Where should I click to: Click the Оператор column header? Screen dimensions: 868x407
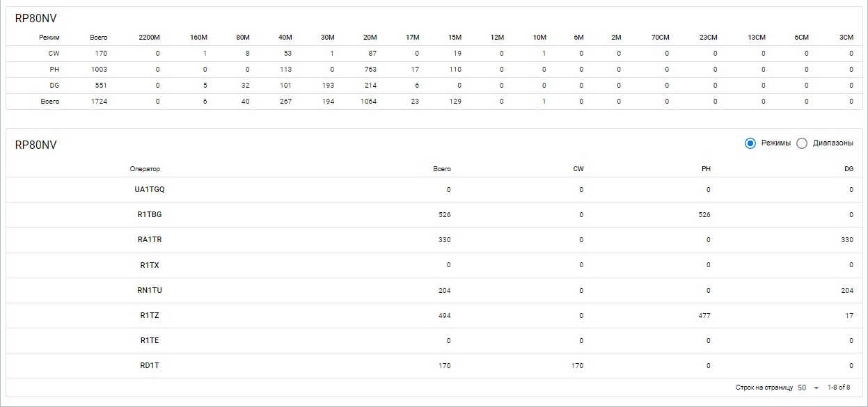point(145,169)
